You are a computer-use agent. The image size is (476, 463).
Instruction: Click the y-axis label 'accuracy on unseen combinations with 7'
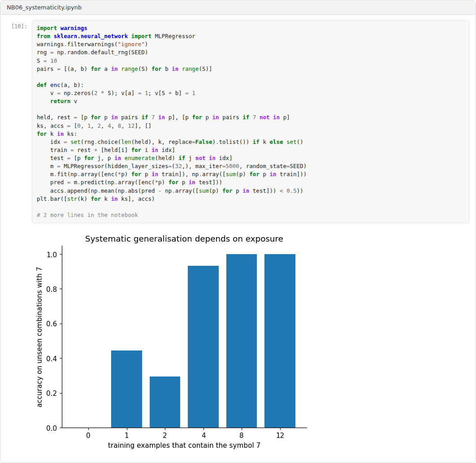pos(39,337)
